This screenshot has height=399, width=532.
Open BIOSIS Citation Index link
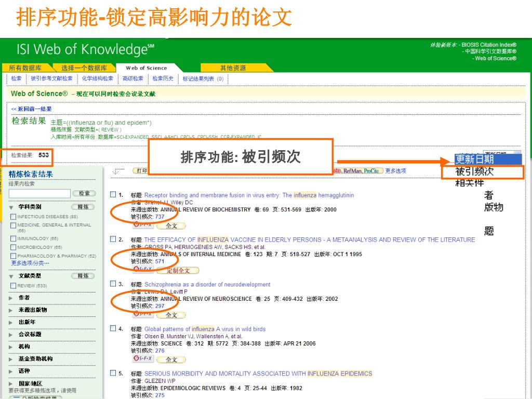pyautogui.click(x=489, y=45)
